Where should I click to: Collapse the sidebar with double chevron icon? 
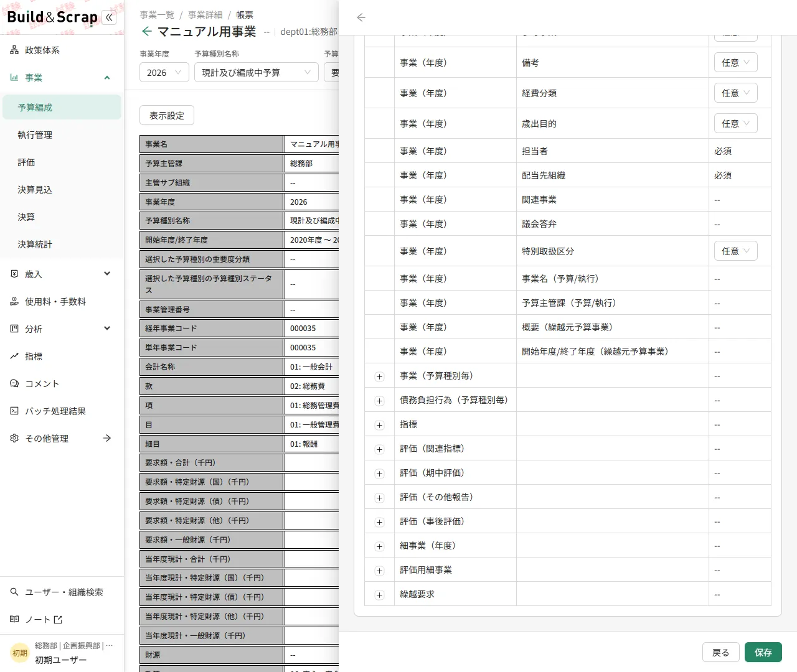(x=110, y=17)
